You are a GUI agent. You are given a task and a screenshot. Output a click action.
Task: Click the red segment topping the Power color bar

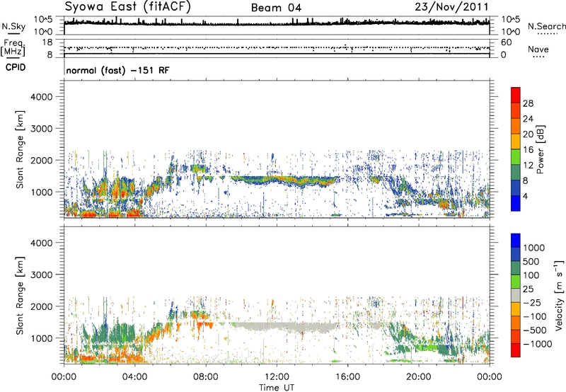516,95
